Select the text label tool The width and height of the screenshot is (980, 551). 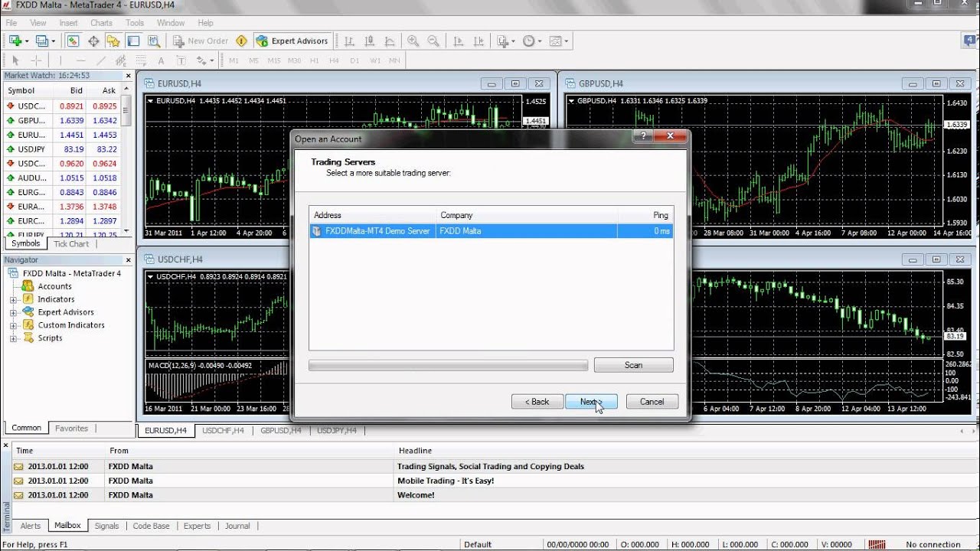[x=181, y=60]
